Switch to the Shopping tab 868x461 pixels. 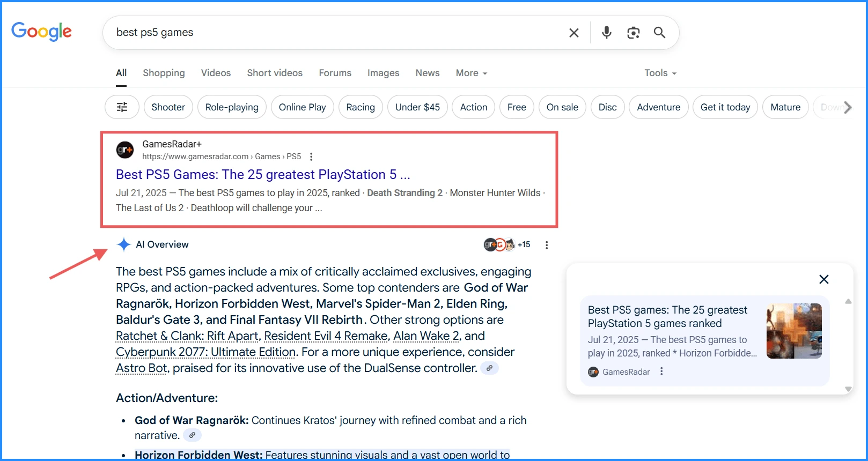tap(164, 73)
